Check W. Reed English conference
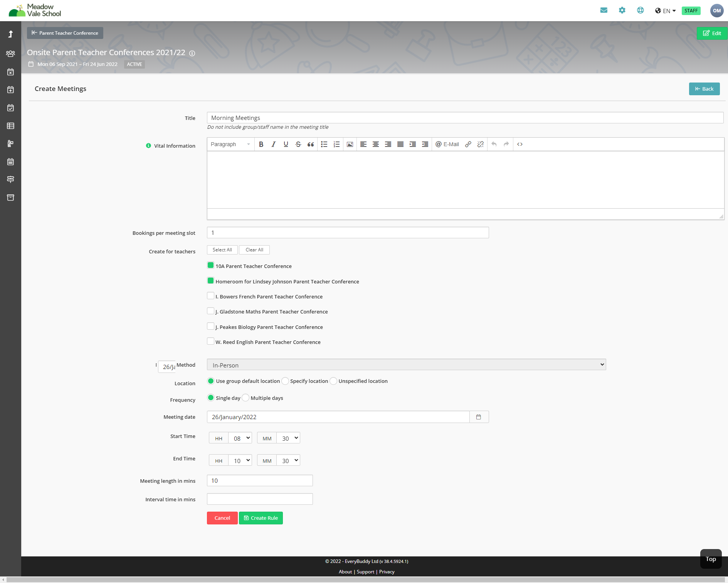The height and width of the screenshot is (583, 728). [210, 341]
